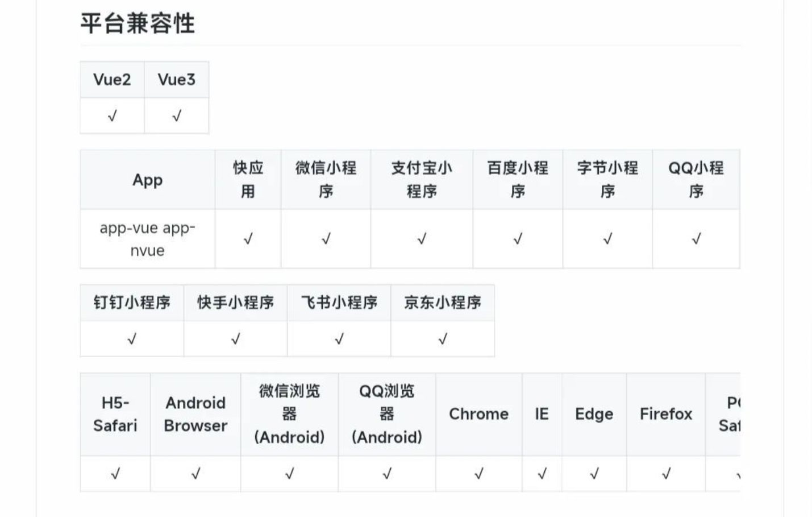Select the app-vue app-nvue cell
The width and height of the screenshot is (812, 517).
[148, 239]
